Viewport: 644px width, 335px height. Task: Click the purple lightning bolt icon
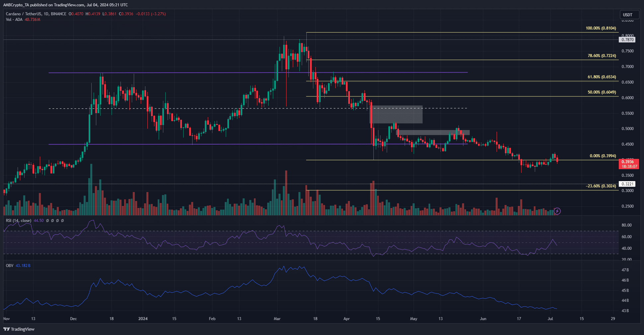pos(557,211)
